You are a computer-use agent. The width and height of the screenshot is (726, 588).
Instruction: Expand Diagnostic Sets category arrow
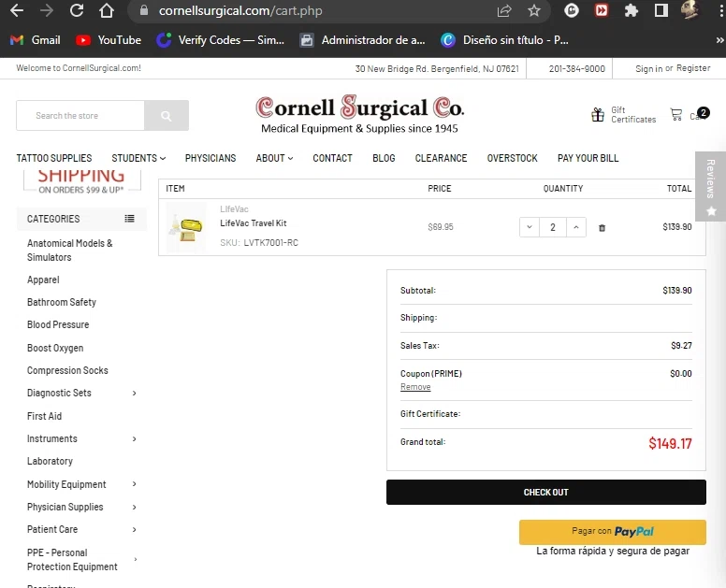point(135,394)
